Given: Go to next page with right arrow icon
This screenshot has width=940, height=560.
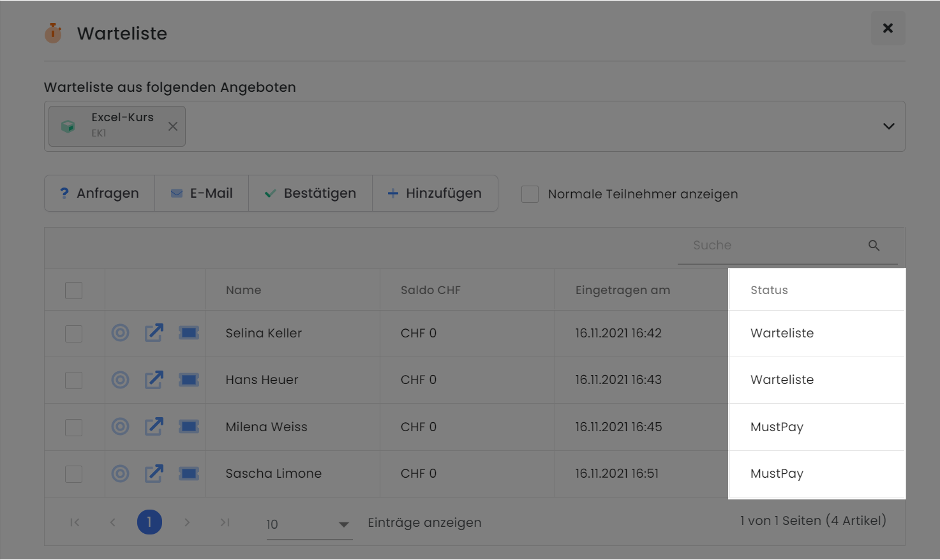Looking at the screenshot, I should click(x=187, y=522).
